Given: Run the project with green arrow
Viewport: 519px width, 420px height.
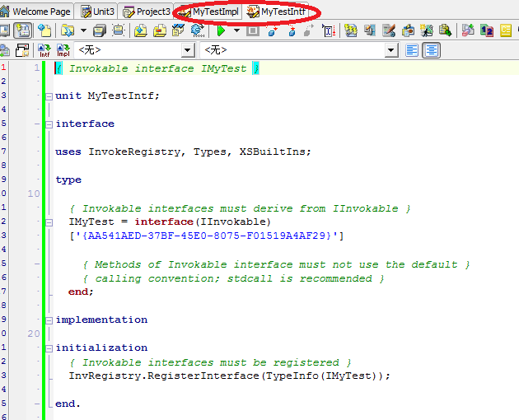Looking at the screenshot, I should tap(221, 30).
